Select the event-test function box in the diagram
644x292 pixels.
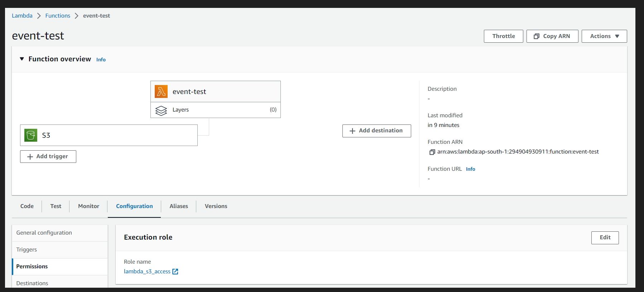coord(216,91)
